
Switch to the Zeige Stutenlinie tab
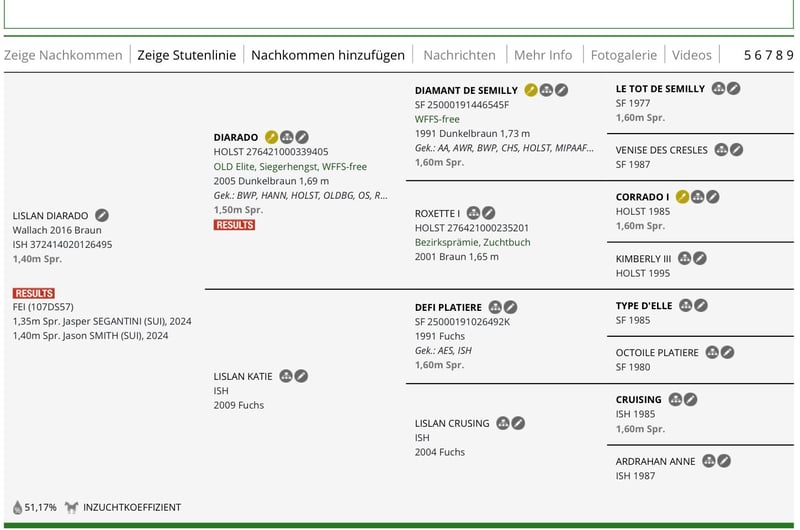click(x=187, y=55)
